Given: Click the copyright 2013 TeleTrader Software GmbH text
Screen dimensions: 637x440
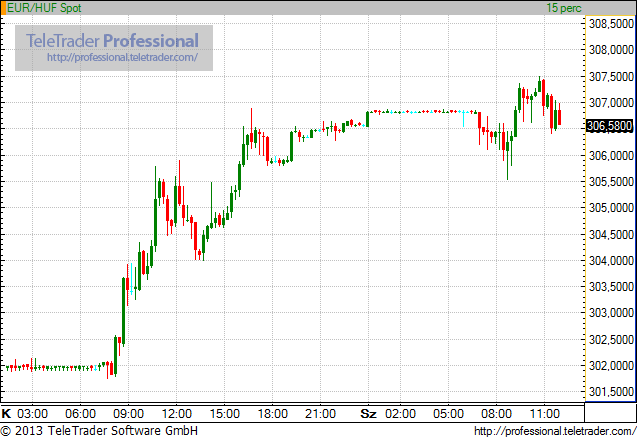Looking at the screenshot, I should point(99,431).
